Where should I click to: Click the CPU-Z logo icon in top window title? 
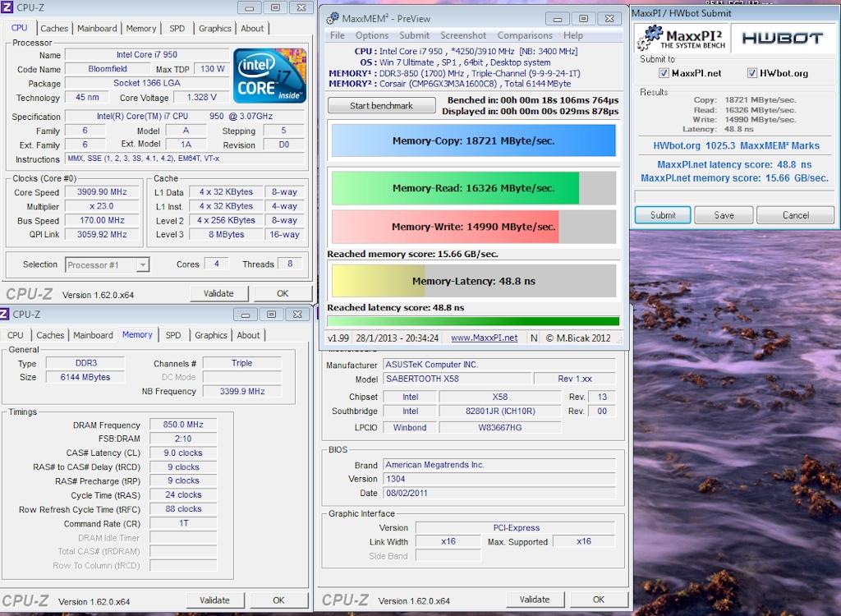(x=7, y=7)
